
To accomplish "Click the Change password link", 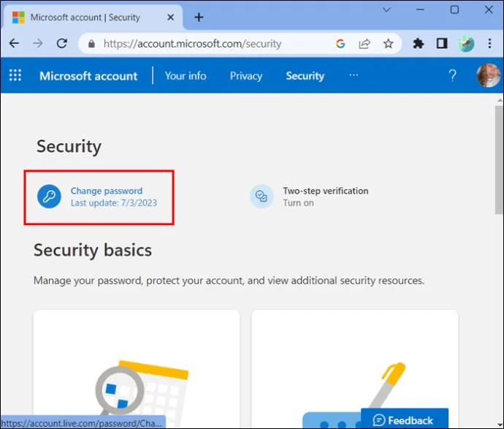I will tap(107, 191).
